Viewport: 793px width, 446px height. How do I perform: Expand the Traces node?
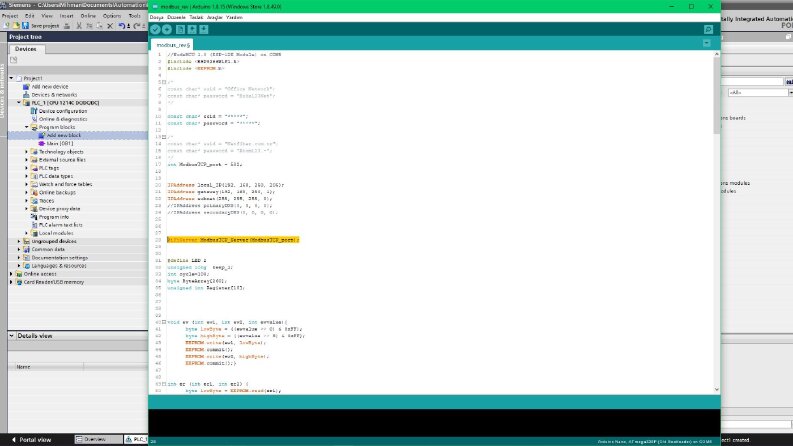pos(27,201)
